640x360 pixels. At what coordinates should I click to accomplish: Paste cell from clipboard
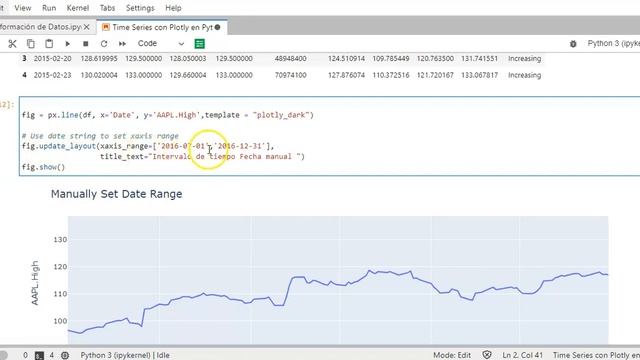tap(49, 44)
